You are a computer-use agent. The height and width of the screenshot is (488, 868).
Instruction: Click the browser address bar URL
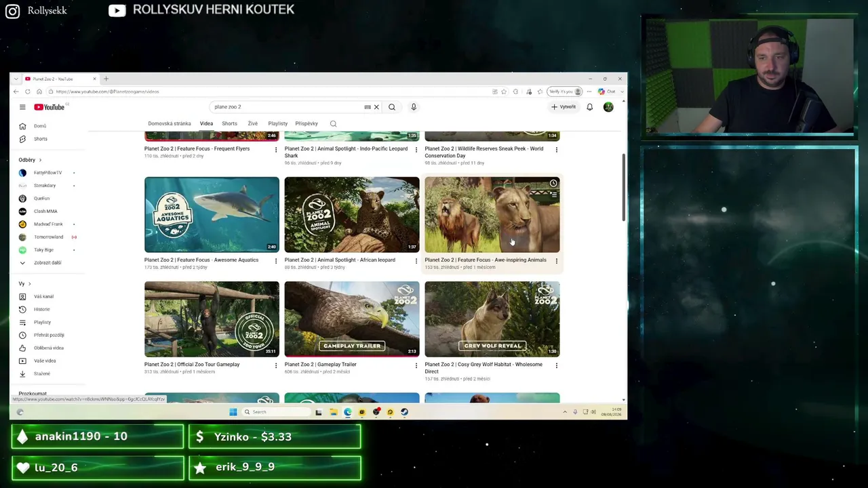point(108,91)
